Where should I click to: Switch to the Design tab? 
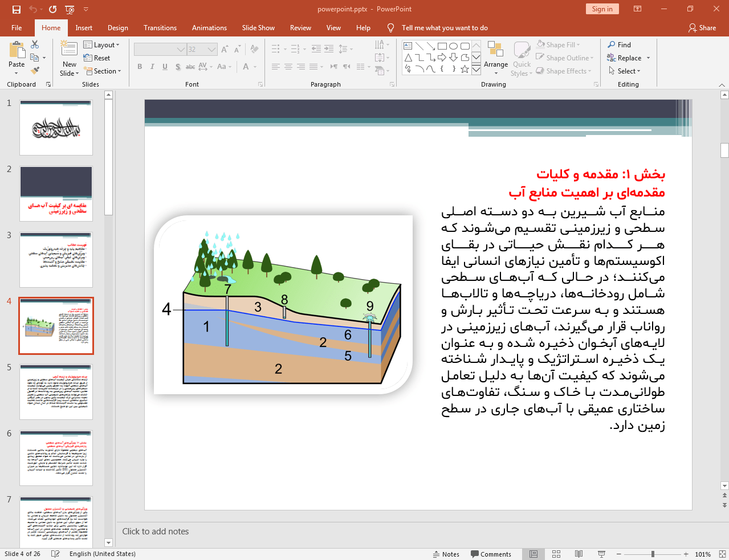pos(118,28)
